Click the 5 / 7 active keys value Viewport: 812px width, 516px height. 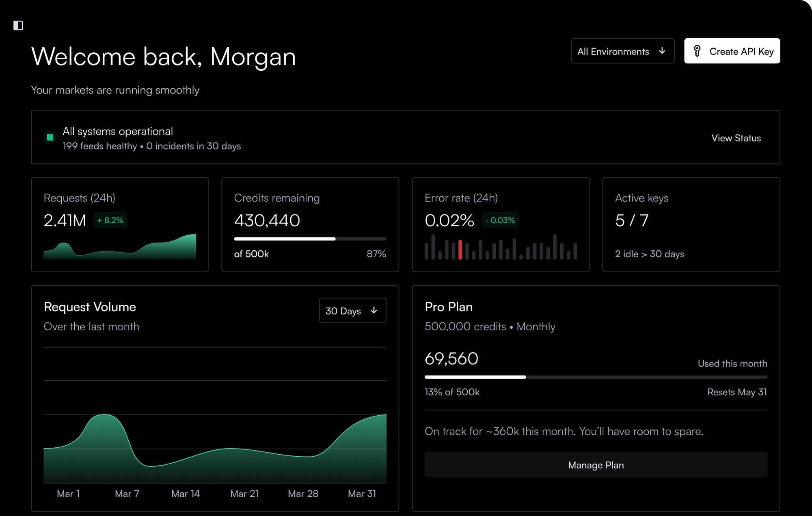(632, 221)
